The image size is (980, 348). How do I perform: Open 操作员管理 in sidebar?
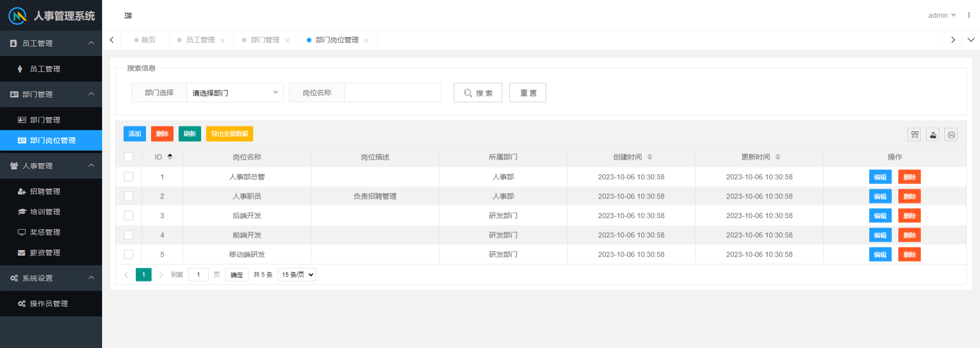coord(51,304)
